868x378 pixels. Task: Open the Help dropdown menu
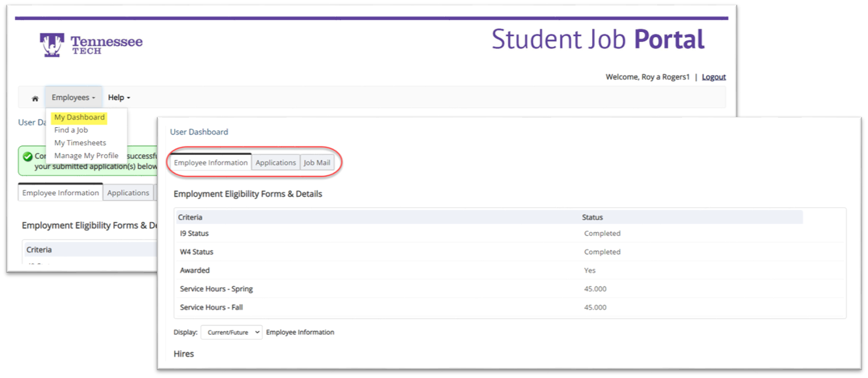coord(118,98)
